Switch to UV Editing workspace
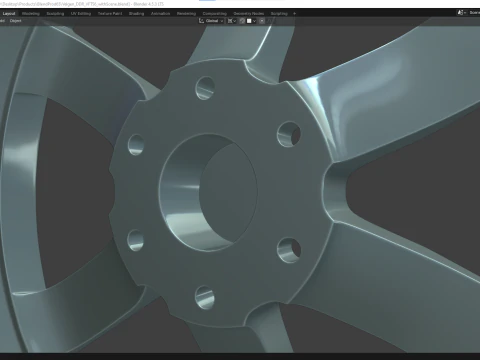 tap(81, 13)
